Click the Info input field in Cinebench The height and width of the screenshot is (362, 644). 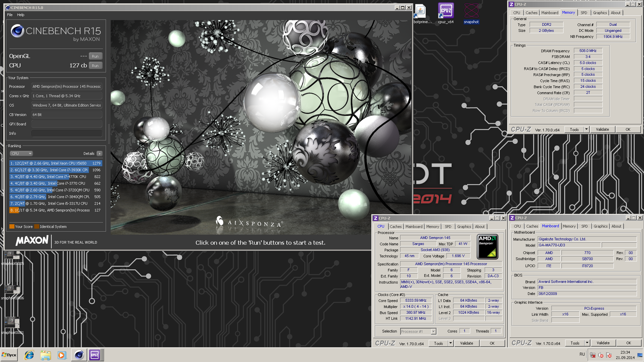coord(66,133)
